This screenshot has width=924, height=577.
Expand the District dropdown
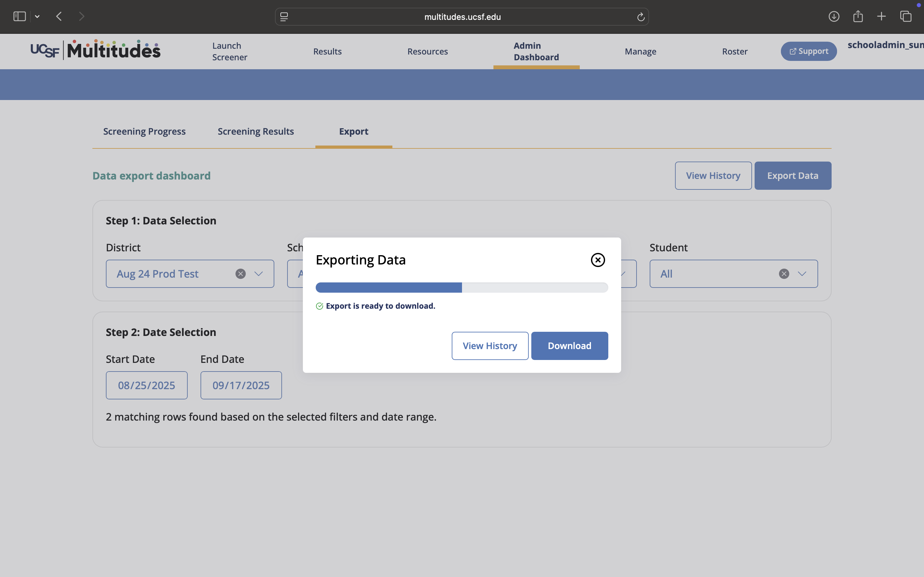(x=259, y=274)
